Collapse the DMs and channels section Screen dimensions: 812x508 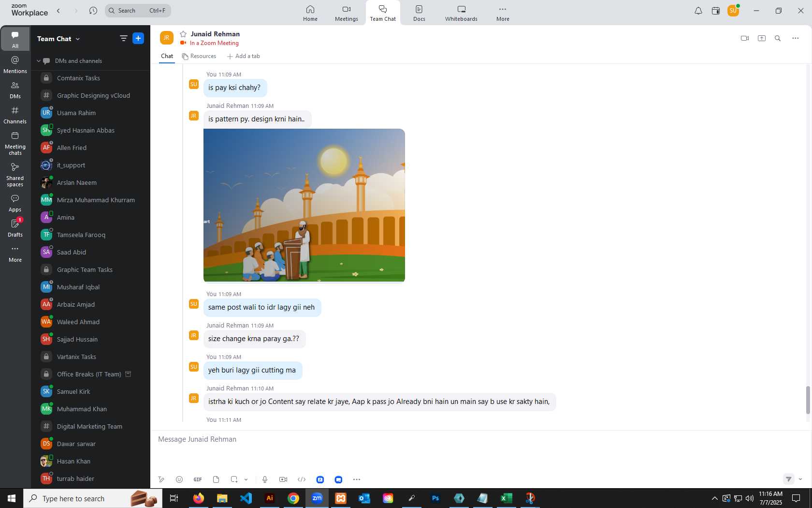[x=39, y=61]
